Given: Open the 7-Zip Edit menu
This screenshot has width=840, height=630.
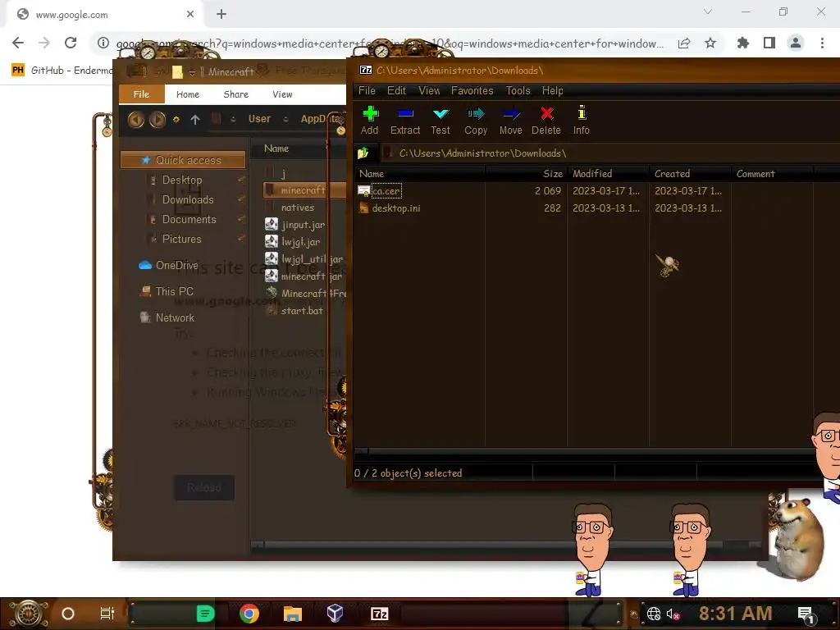Looking at the screenshot, I should [x=396, y=90].
